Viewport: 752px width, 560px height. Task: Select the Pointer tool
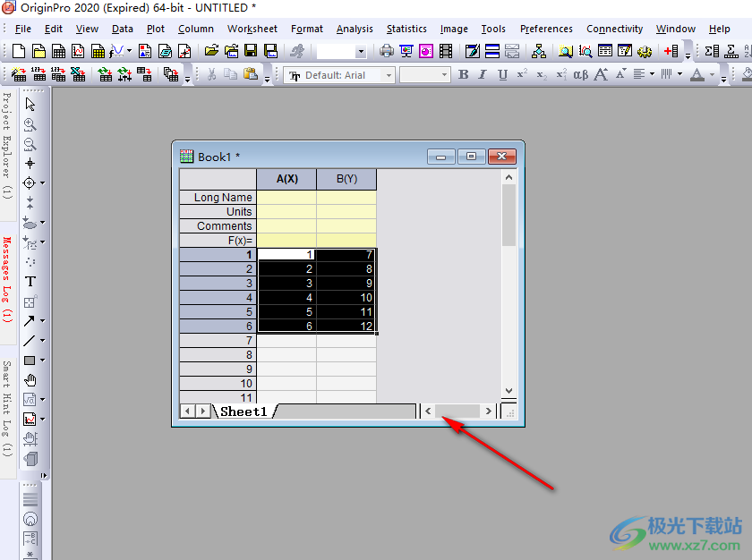pos(30,104)
